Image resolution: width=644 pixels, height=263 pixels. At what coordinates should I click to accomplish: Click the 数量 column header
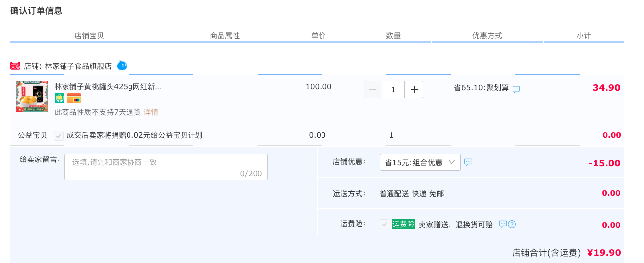click(393, 36)
